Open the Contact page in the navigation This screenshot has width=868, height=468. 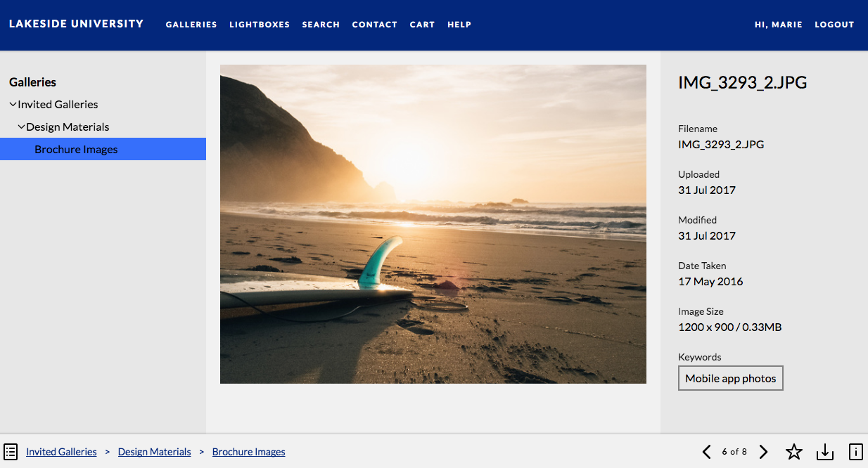375,25
